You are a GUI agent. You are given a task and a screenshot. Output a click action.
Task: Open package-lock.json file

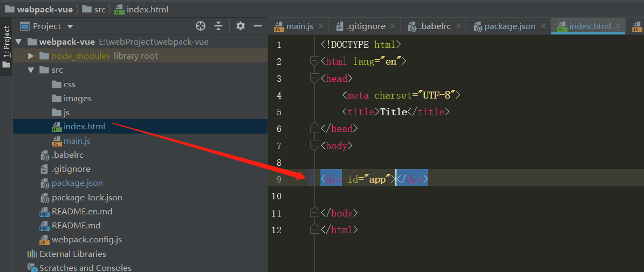[x=81, y=197]
